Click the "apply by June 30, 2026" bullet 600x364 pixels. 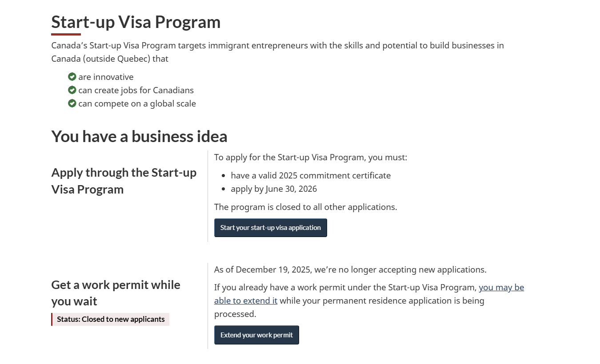tap(273, 189)
